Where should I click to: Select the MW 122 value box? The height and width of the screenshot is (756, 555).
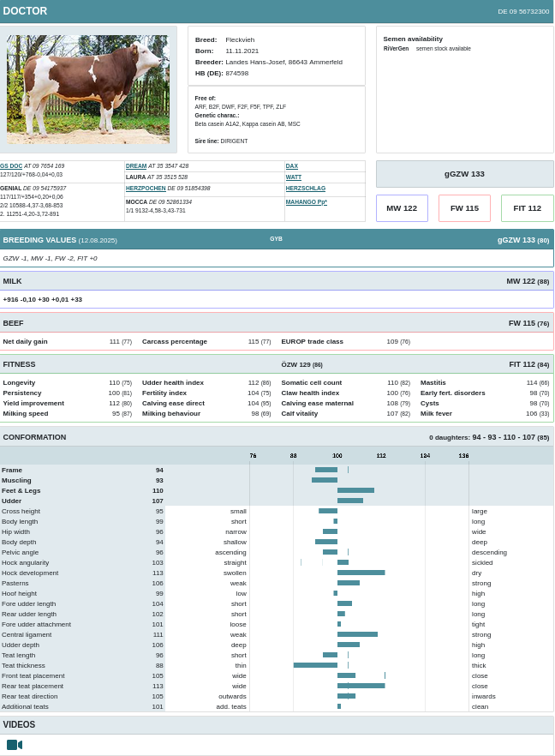click(402, 208)
